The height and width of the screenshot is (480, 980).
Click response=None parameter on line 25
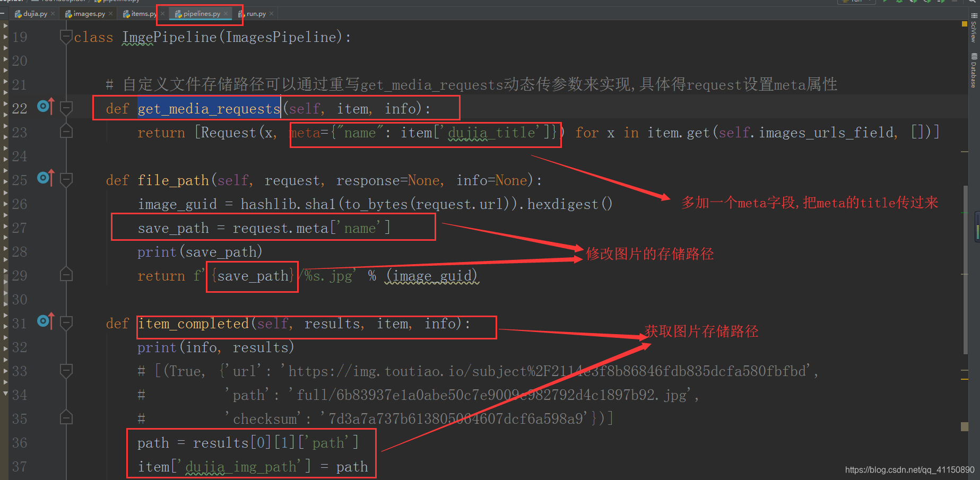point(388,181)
